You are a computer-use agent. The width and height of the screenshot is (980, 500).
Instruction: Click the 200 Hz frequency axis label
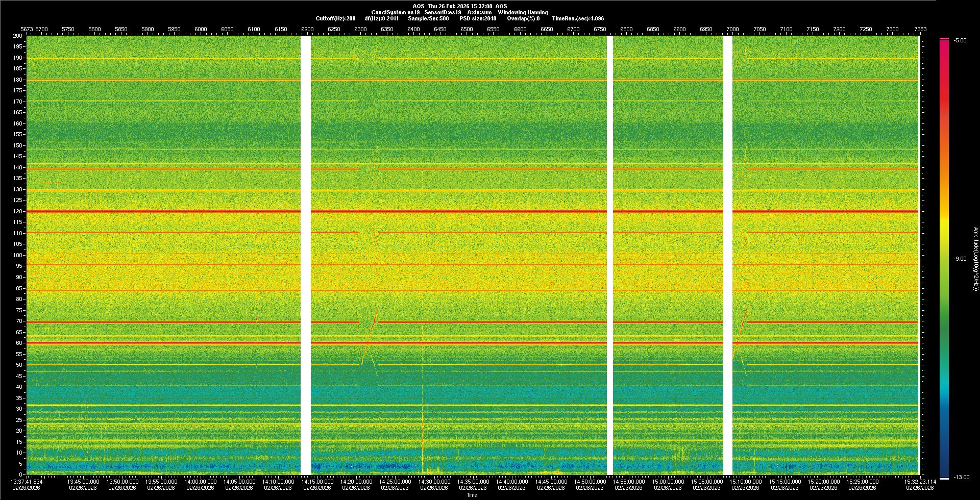pos(17,36)
